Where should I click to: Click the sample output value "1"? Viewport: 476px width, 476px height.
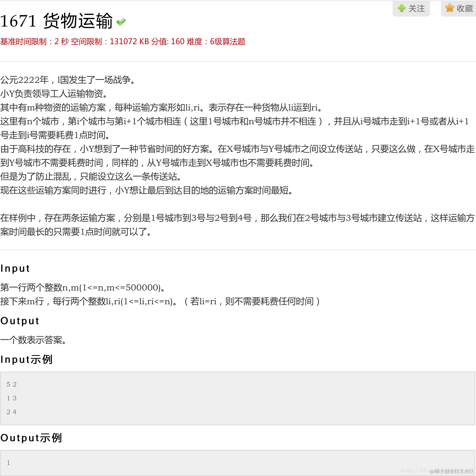coord(9,463)
